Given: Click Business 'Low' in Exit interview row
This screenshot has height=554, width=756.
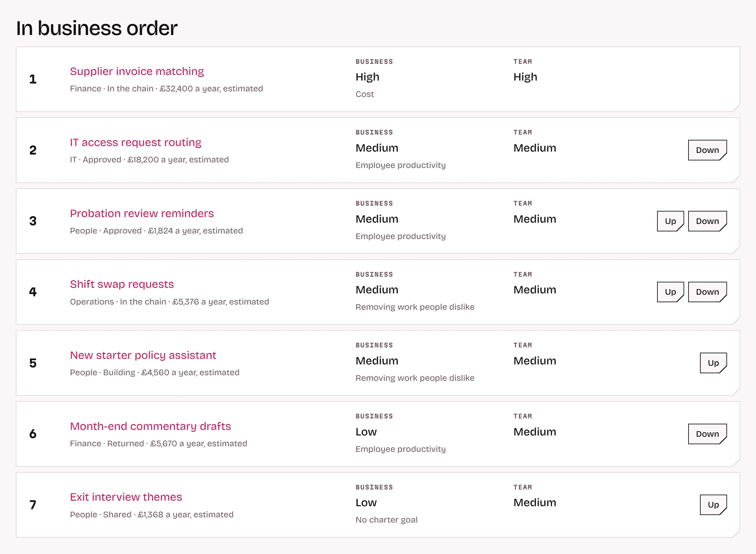Looking at the screenshot, I should (366, 503).
